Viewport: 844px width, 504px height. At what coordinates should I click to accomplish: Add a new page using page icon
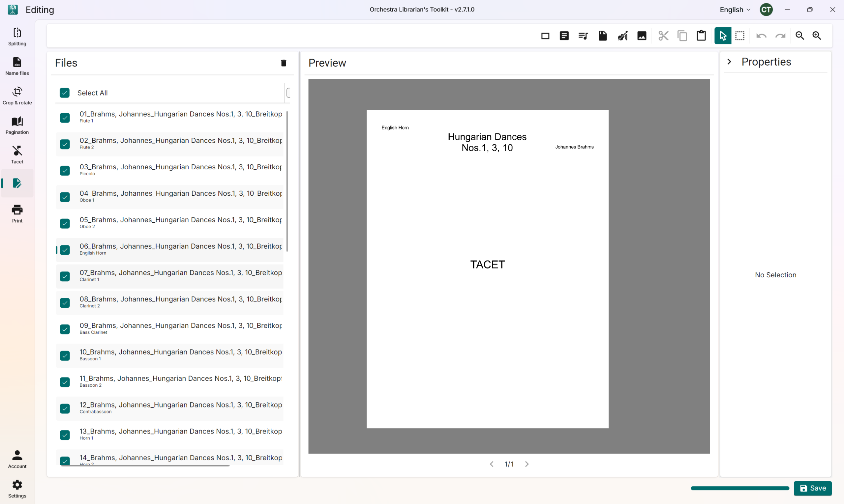603,36
